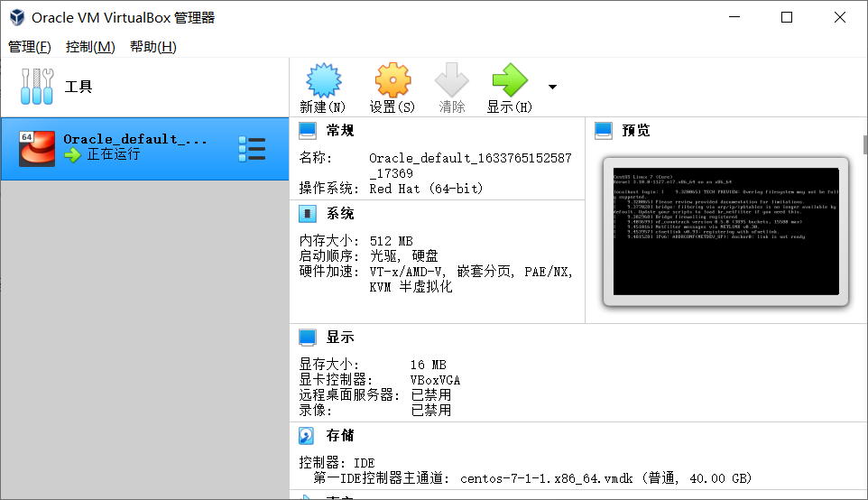The image size is (868, 500).
Task: Minimize the VirtualBox manager window
Action: (734, 17)
